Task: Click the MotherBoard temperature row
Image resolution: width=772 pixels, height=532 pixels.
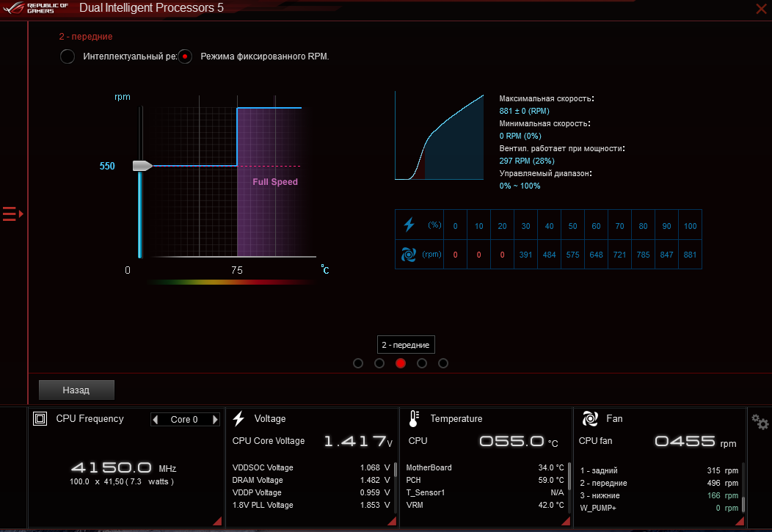Action: tap(485, 467)
